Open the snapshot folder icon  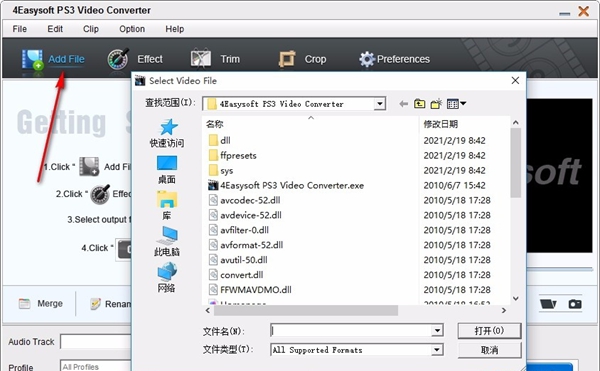pyautogui.click(x=548, y=304)
